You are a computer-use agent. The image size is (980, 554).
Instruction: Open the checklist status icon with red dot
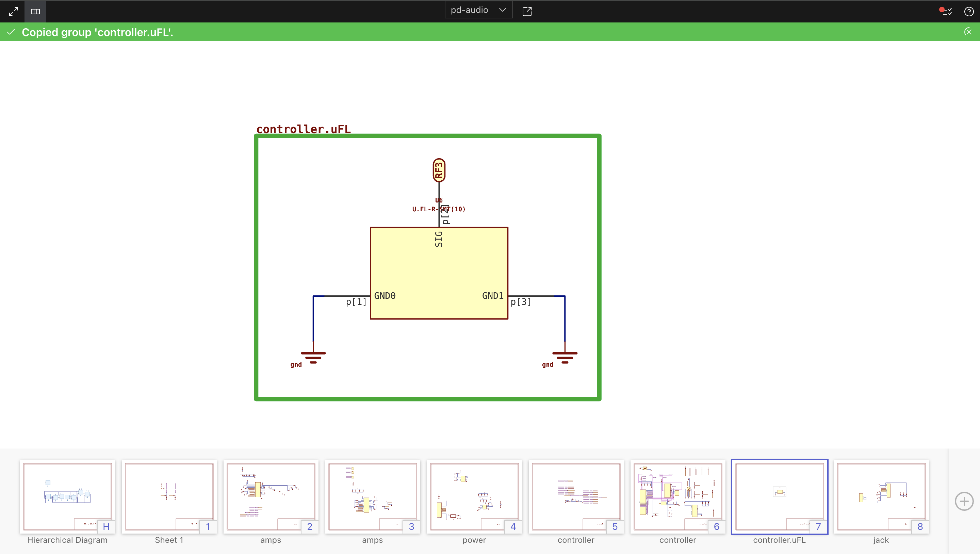click(x=945, y=12)
